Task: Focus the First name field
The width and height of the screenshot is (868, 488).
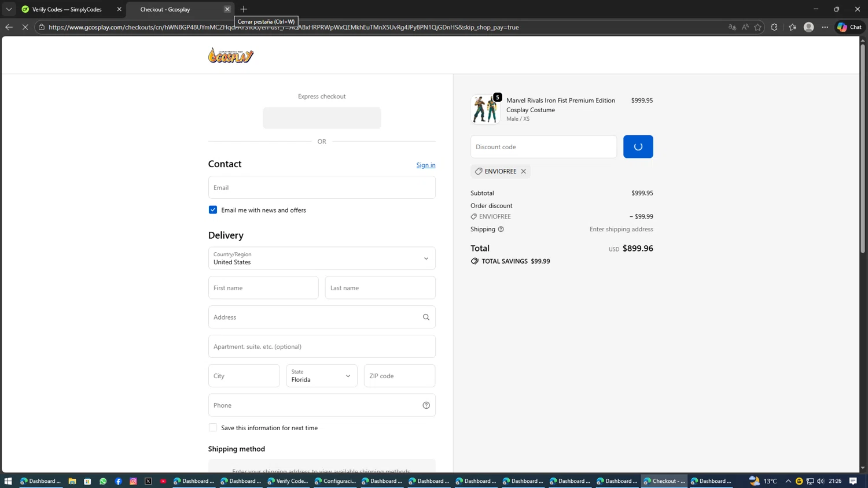Action: point(263,288)
